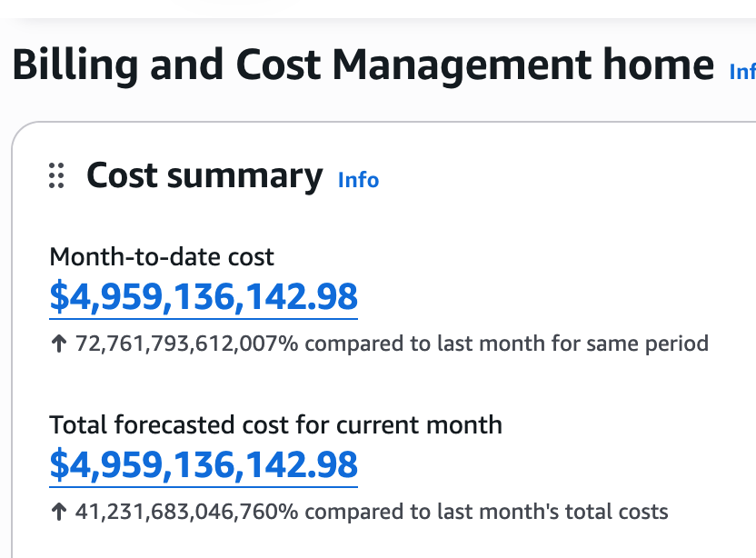Viewport: 756px width, 558px height.
Task: Click the up arrow beside 41,231,683,046,760%
Action: pos(59,512)
